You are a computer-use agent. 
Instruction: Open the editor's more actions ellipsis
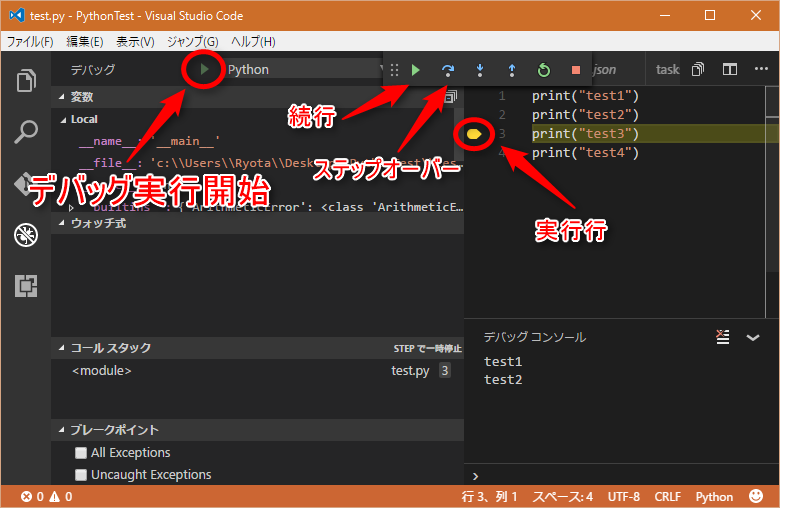[x=761, y=69]
